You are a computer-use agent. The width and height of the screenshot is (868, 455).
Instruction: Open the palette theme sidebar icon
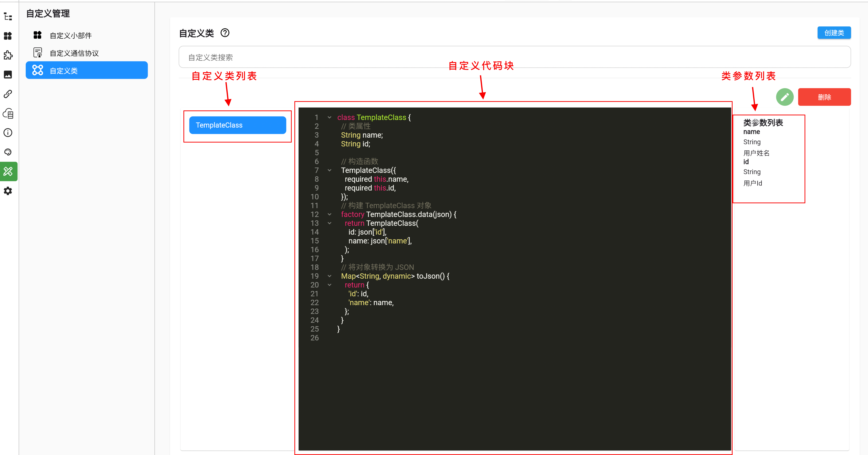pos(8,152)
